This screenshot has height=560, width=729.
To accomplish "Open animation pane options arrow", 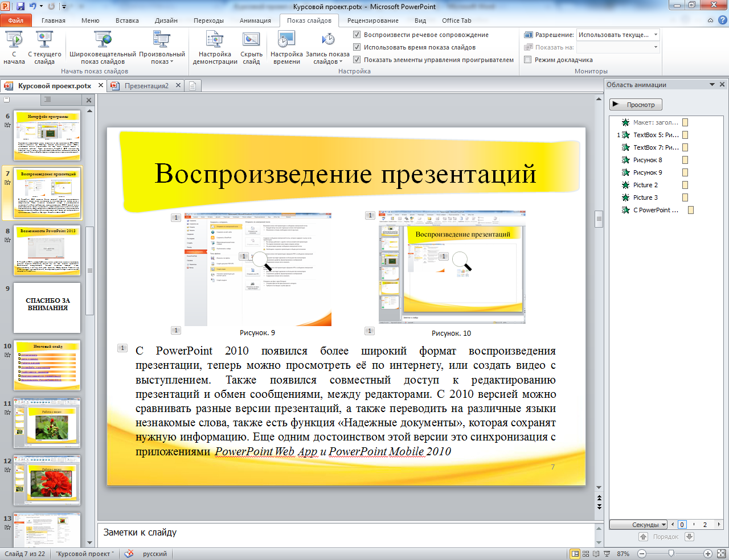I will (712, 84).
